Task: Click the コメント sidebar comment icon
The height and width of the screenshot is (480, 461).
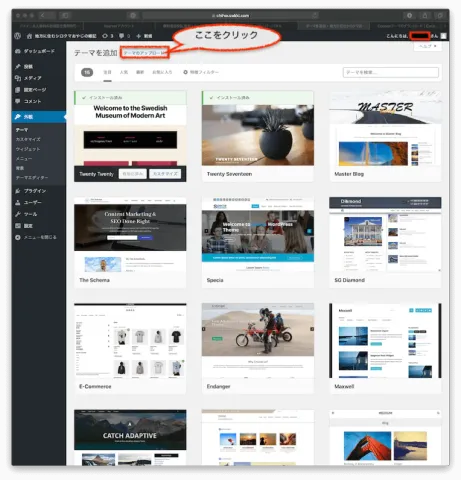Action: [18, 101]
